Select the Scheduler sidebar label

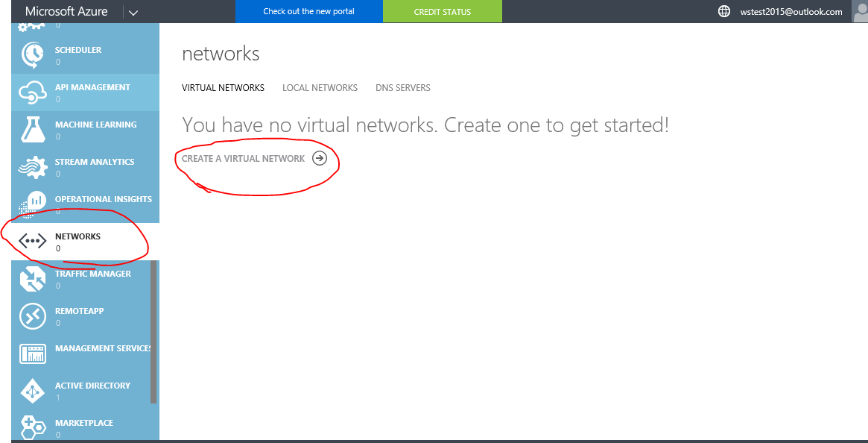(78, 50)
